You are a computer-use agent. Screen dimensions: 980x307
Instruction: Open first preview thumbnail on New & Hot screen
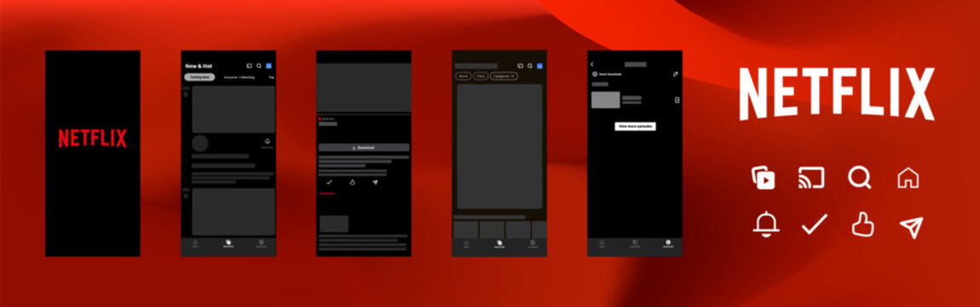[x=233, y=109]
